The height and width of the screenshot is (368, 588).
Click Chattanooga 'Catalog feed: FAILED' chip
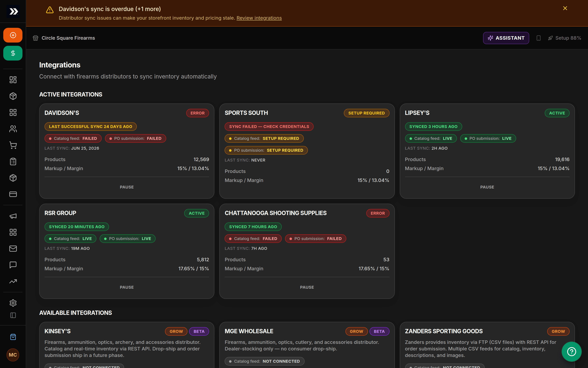253,239
